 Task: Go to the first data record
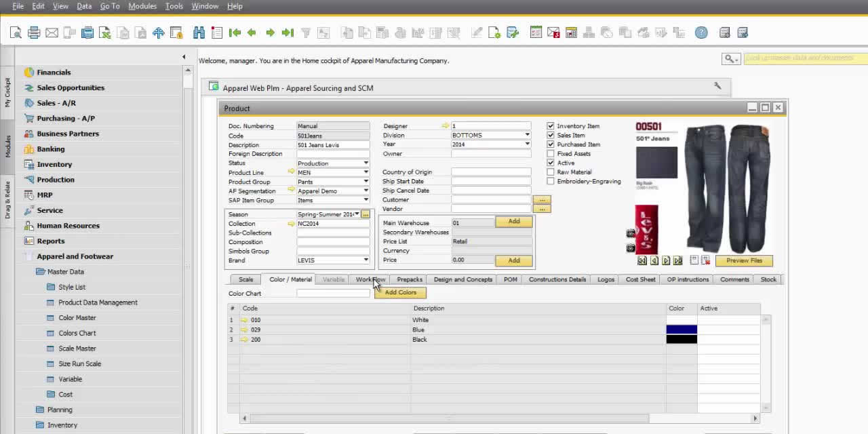pyautogui.click(x=235, y=33)
